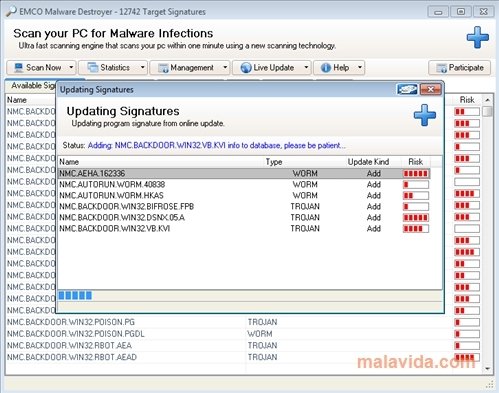The height and width of the screenshot is (393, 499).
Task: Sort dialog list by Type column header
Action: tap(274, 162)
